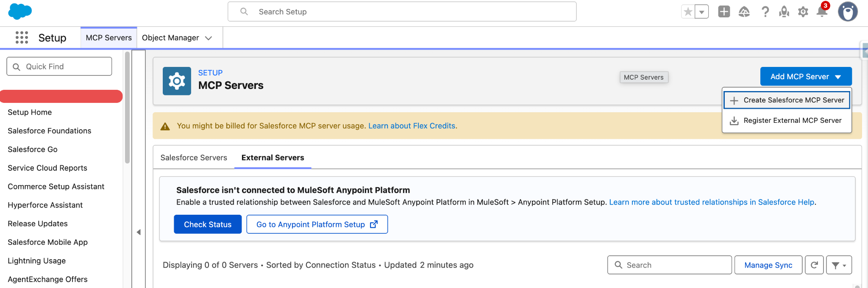
Task: Select the External Servers tab
Action: click(273, 158)
